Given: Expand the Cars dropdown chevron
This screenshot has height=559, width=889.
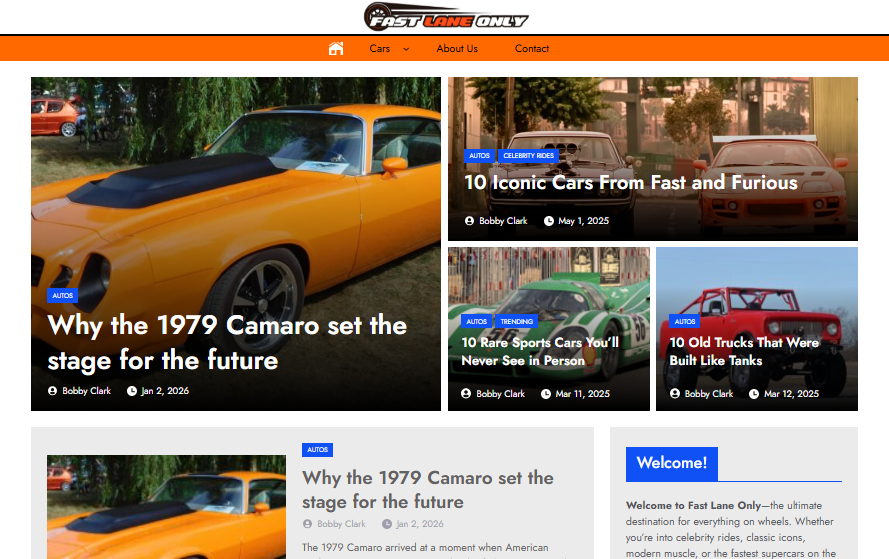Looking at the screenshot, I should click(406, 49).
